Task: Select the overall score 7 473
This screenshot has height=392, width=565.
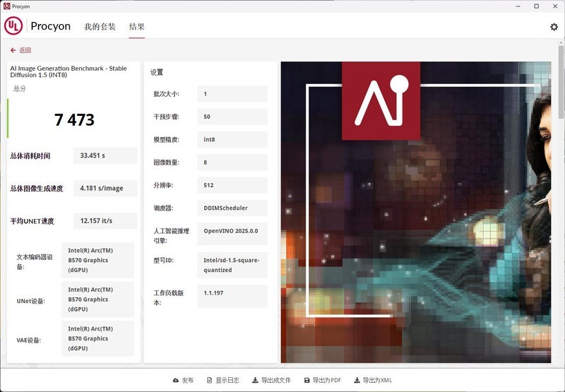Action: tap(74, 119)
